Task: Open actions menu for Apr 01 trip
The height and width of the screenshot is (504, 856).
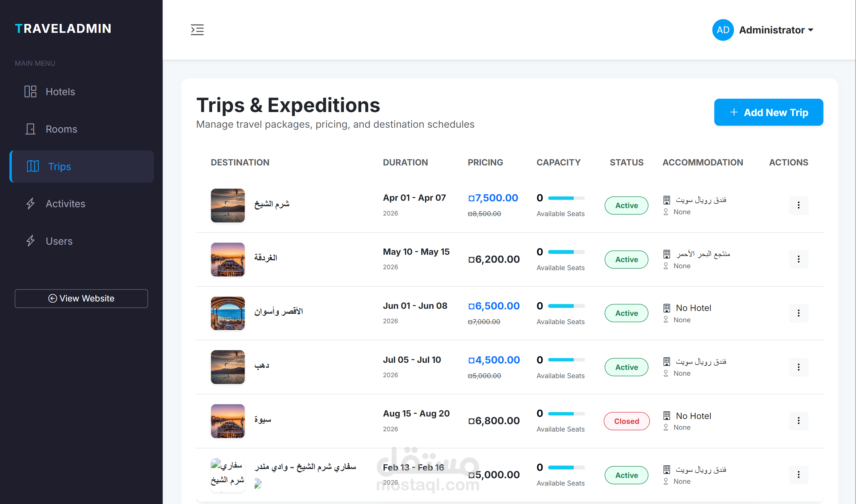Action: point(799,205)
